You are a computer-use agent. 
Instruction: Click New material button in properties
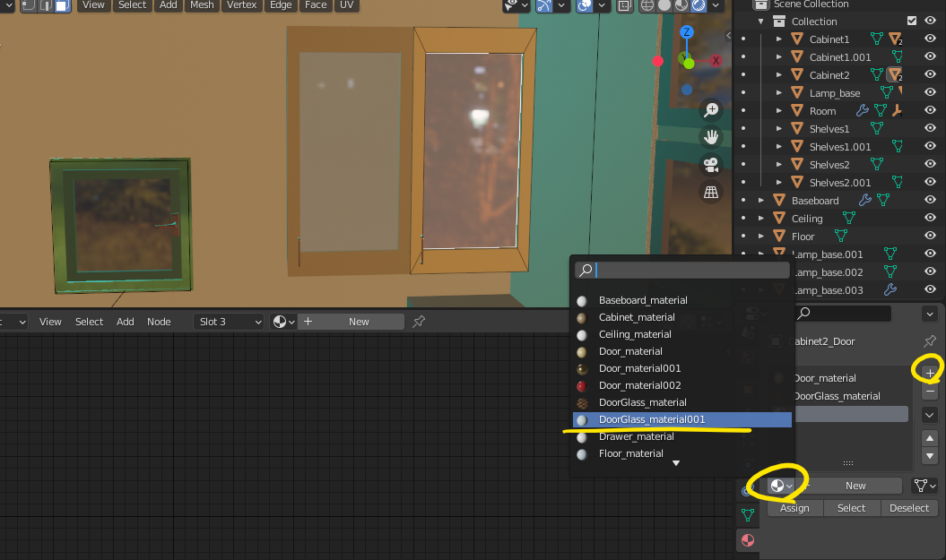coord(855,486)
